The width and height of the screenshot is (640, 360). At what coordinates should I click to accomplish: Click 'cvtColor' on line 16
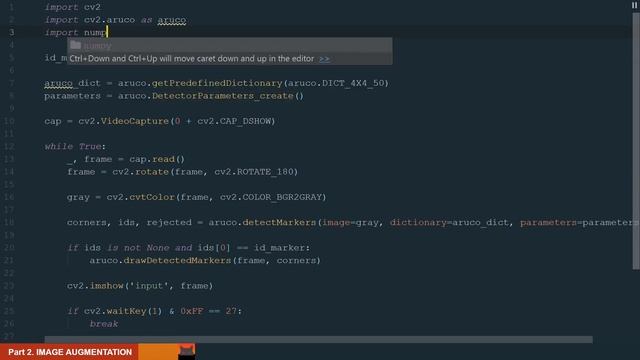(x=152, y=197)
